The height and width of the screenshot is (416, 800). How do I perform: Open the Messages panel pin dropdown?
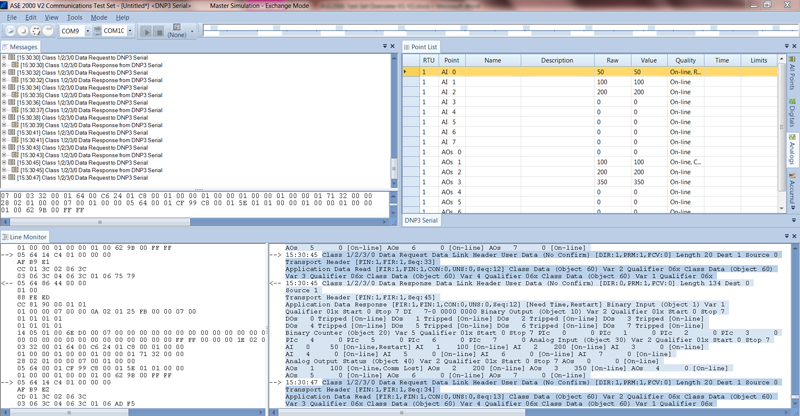point(385,47)
